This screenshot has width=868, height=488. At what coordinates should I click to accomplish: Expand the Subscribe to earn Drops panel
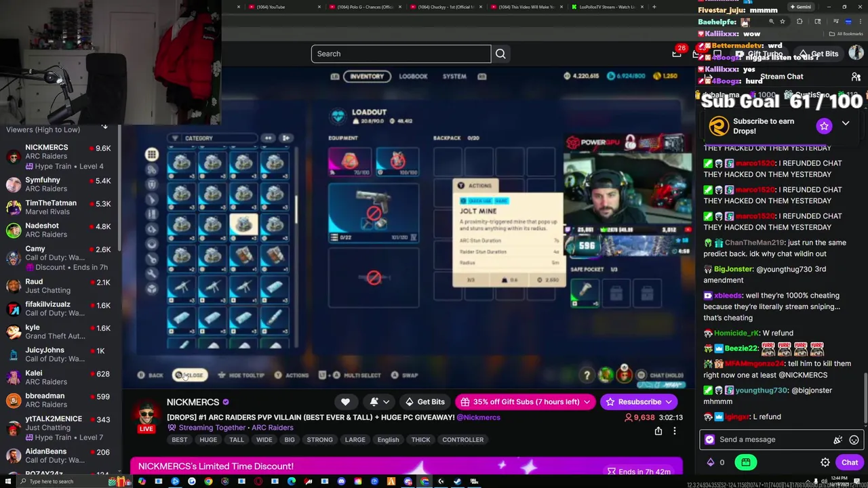846,123
